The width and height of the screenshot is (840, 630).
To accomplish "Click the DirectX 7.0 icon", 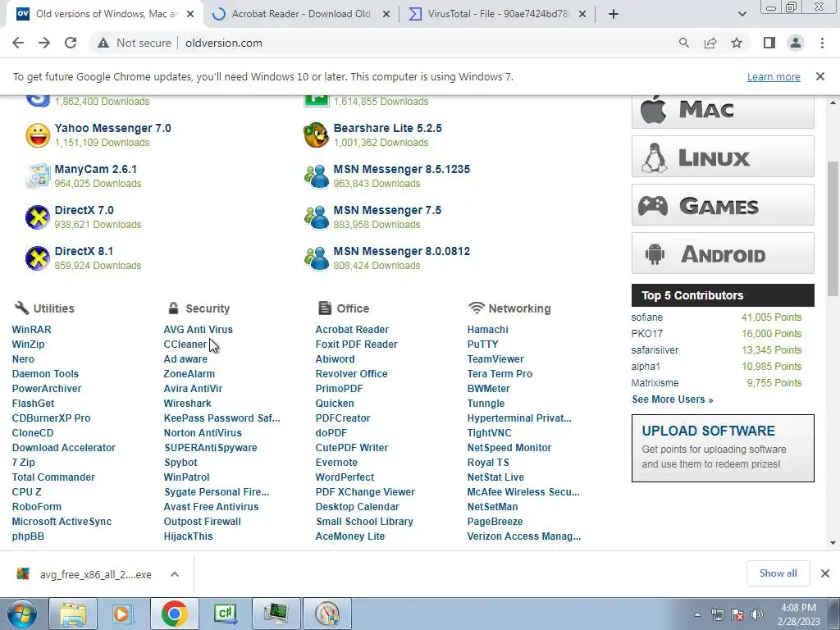I will tap(38, 217).
